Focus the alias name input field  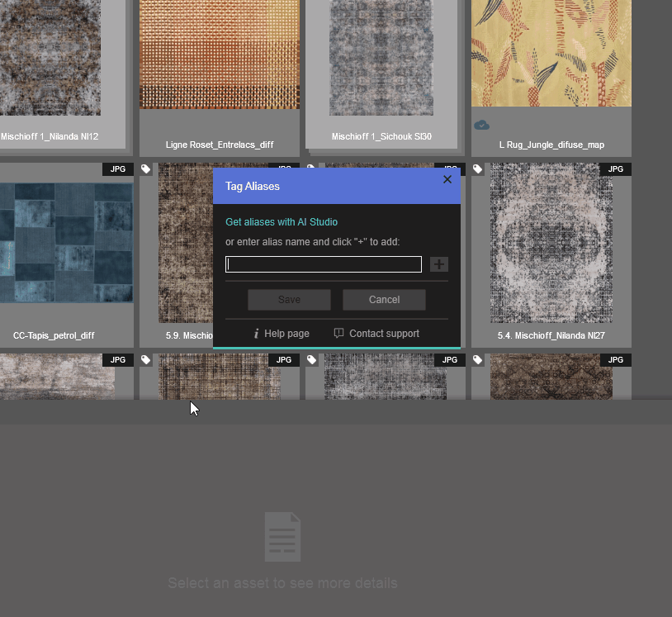(324, 264)
